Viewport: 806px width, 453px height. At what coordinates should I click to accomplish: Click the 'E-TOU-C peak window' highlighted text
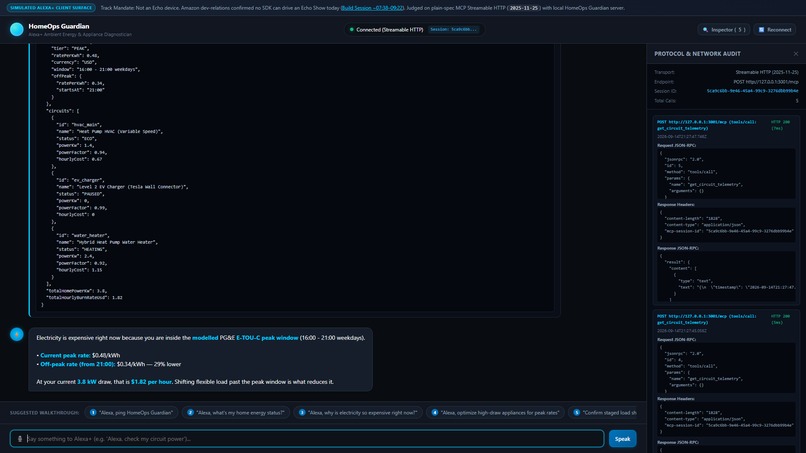coord(267,338)
